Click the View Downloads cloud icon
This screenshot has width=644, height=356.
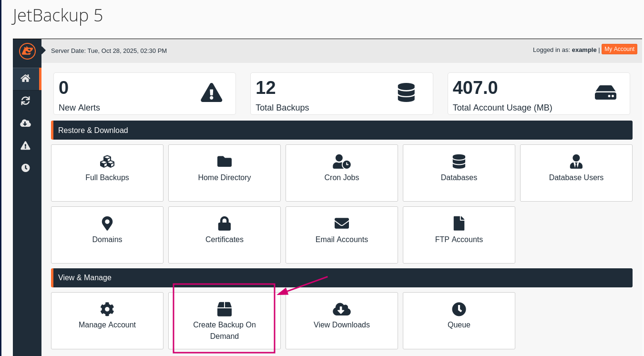pos(341,309)
